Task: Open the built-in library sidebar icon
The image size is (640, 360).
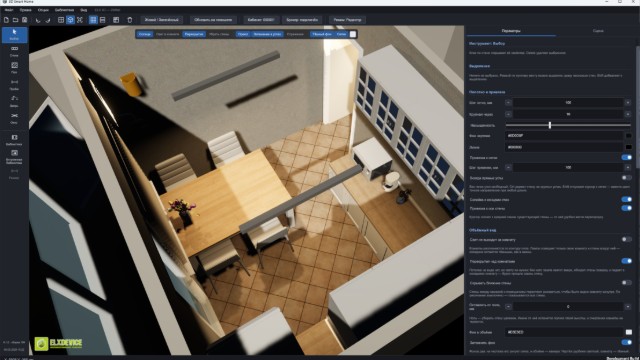Action: point(14,157)
